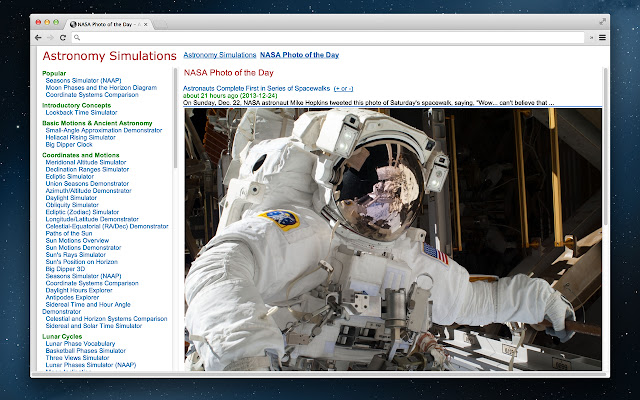Open Celestial-Equatorial (RA/Dec) Demonstrator
Screen dimensions: 640x400
107,226
